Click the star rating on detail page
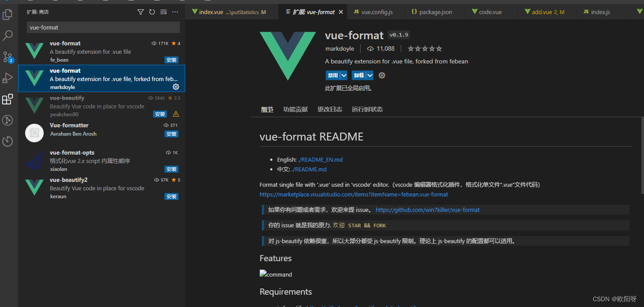The image size is (644, 307). [x=424, y=48]
